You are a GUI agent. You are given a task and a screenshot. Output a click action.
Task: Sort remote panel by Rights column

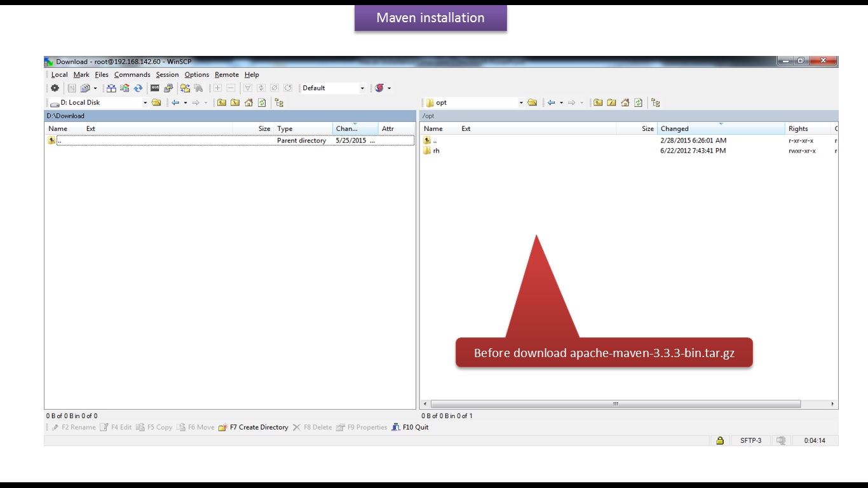808,129
